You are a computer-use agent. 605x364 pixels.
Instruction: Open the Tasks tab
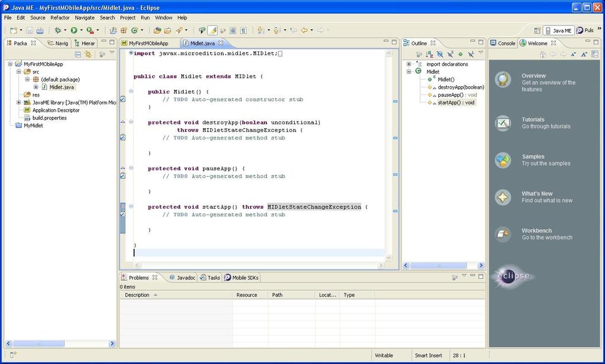210,278
